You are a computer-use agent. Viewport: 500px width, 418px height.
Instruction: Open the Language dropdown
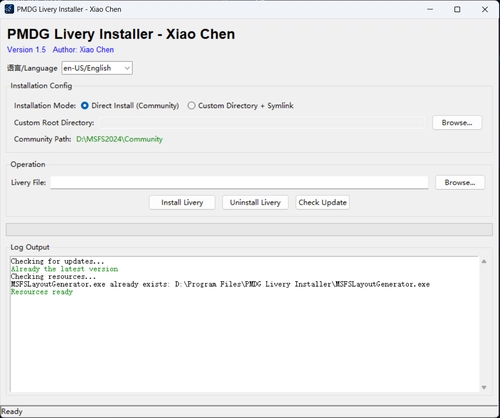coord(97,68)
